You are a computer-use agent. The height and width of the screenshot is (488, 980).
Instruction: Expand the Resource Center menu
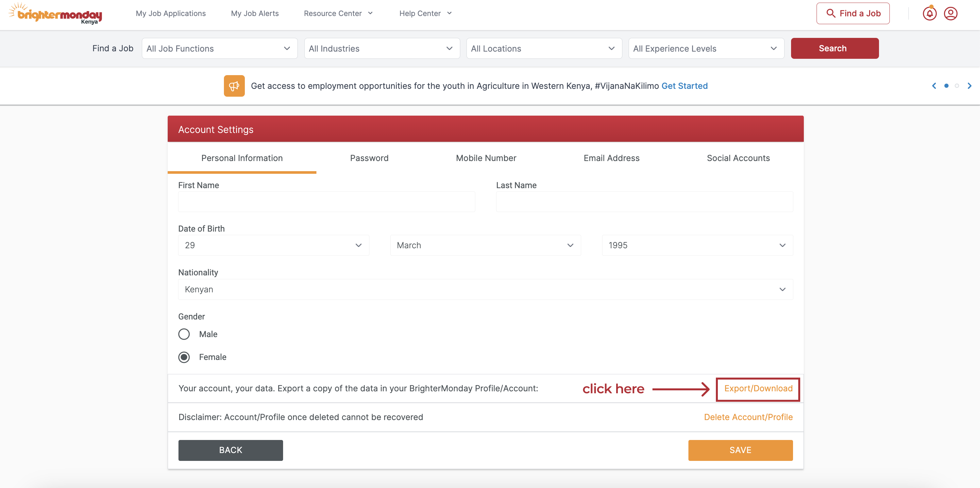pos(338,13)
